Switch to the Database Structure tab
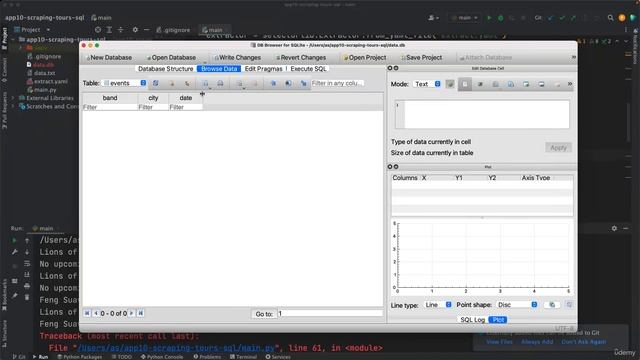 point(165,69)
